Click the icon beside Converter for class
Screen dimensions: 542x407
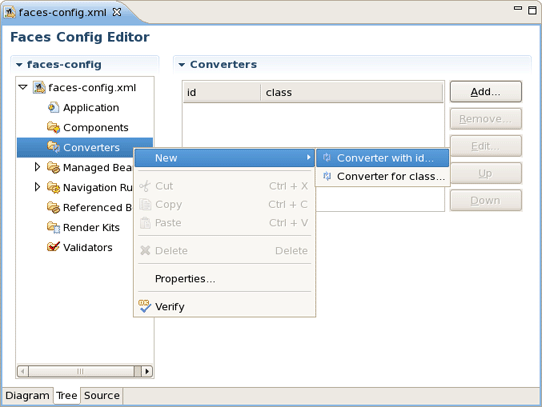point(327,176)
